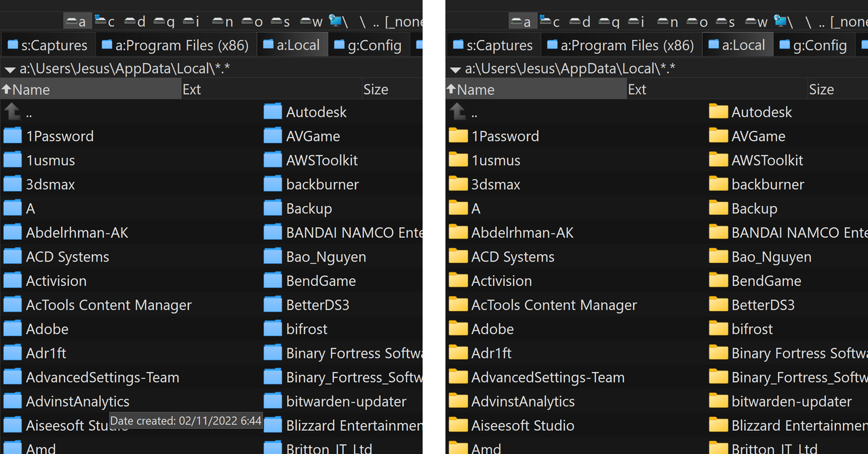Sort by Ext column in the left window
This screenshot has height=454, width=868.
click(271, 89)
